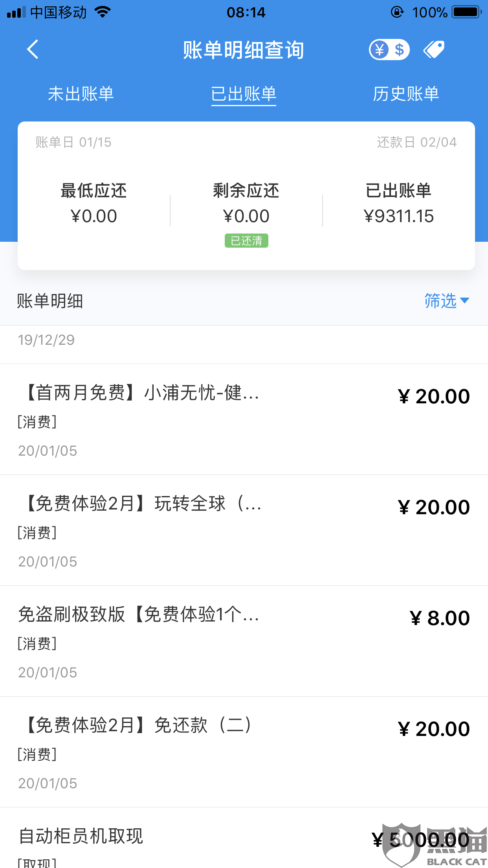Tap the battery indicator in the status bar
The image size is (488, 868).
(467, 12)
